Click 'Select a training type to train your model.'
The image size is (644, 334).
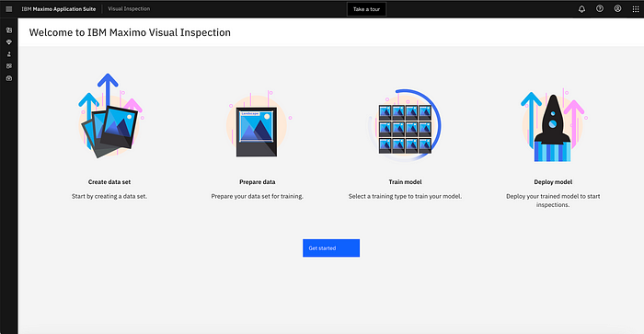click(x=406, y=196)
